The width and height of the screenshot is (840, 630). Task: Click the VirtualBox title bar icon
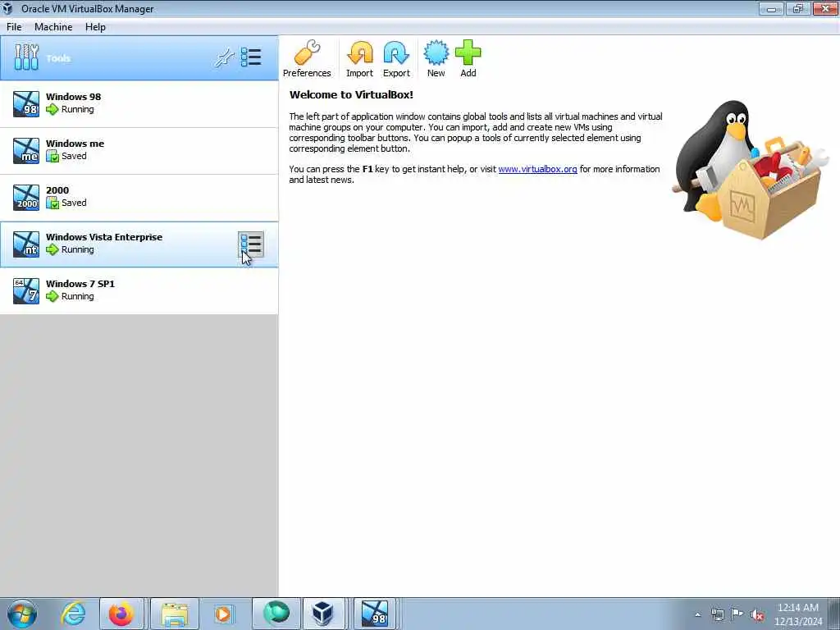click(7, 8)
